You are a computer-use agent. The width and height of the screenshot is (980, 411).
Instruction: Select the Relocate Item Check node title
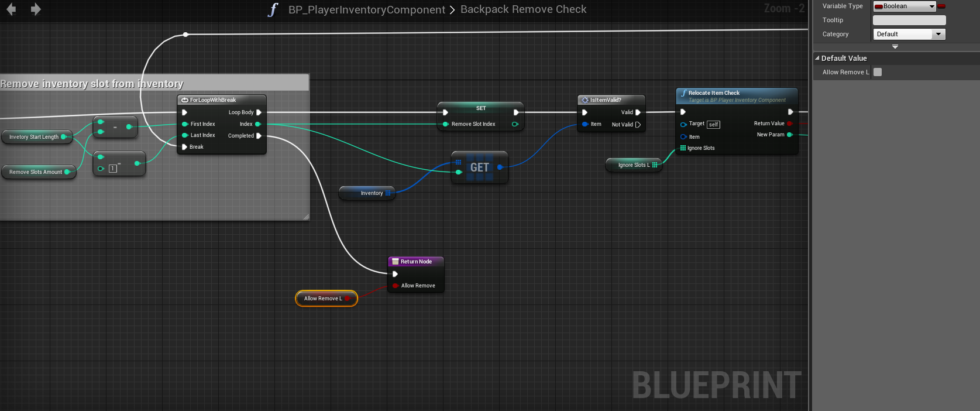pyautogui.click(x=714, y=93)
